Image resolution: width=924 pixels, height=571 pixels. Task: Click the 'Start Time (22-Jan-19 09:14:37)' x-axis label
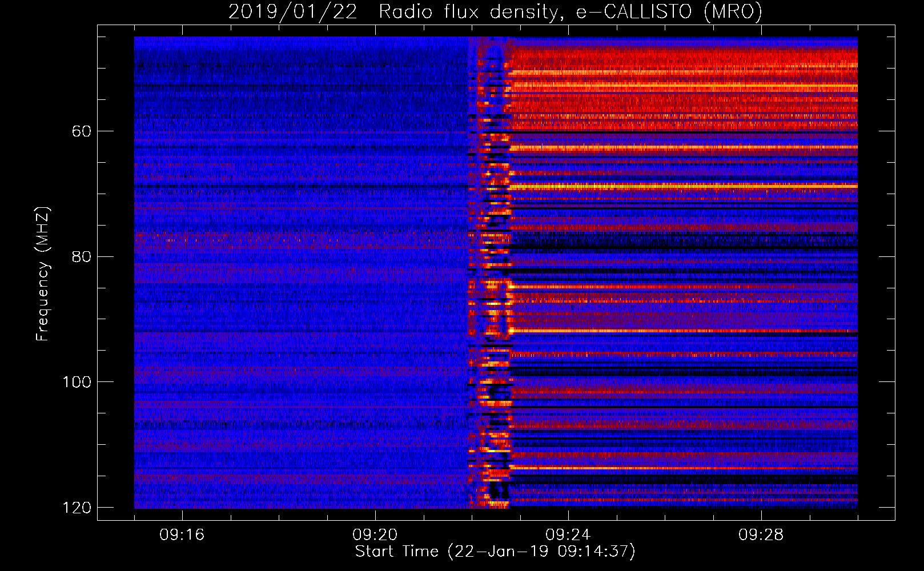coord(495,552)
